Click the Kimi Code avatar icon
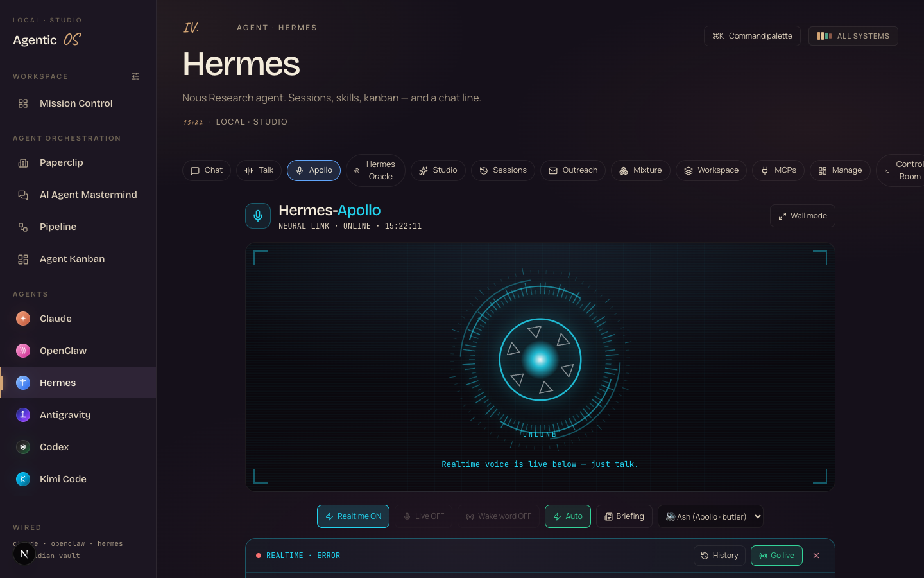This screenshot has width=924, height=578. [x=23, y=479]
